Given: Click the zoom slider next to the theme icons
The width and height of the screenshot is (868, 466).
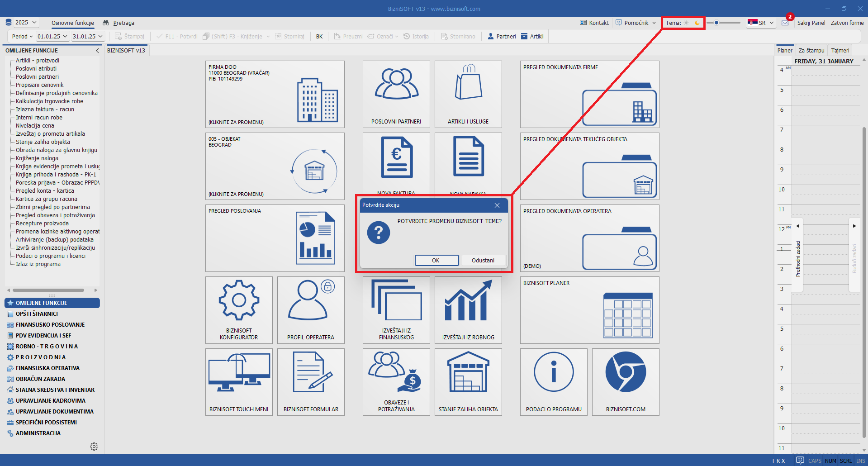Looking at the screenshot, I should coord(724,23).
